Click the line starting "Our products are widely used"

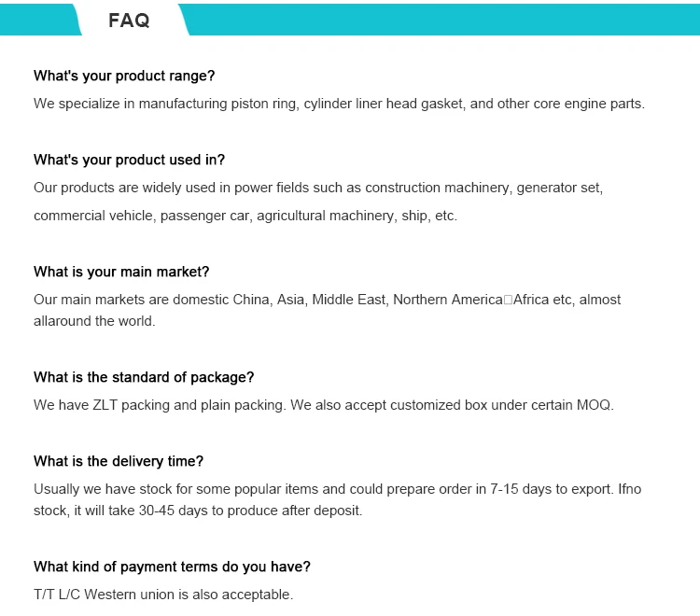318,188
